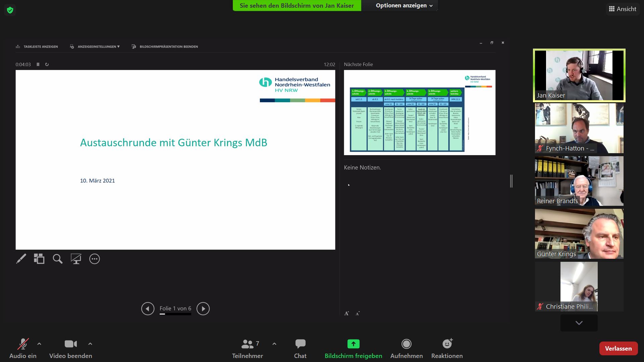Screen dimensions: 644x362
Task: Leave meeting with Verlassen button
Action: coord(618,348)
